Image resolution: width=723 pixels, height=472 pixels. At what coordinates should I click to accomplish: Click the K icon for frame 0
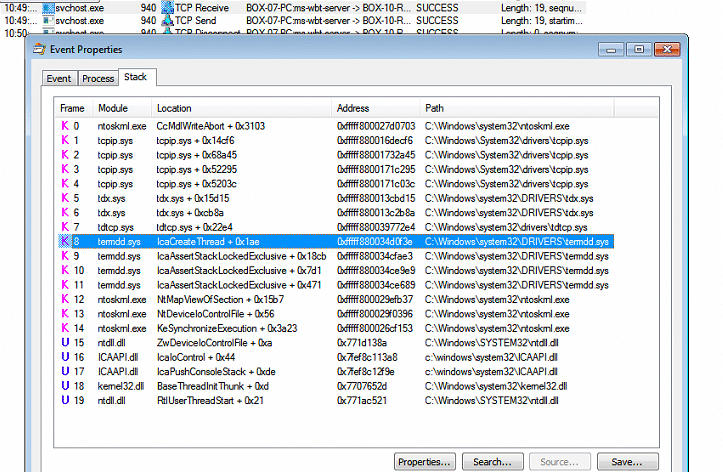click(x=64, y=127)
